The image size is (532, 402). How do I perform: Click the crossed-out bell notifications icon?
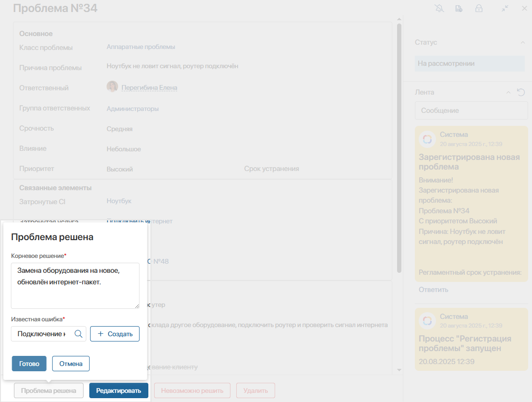[439, 9]
